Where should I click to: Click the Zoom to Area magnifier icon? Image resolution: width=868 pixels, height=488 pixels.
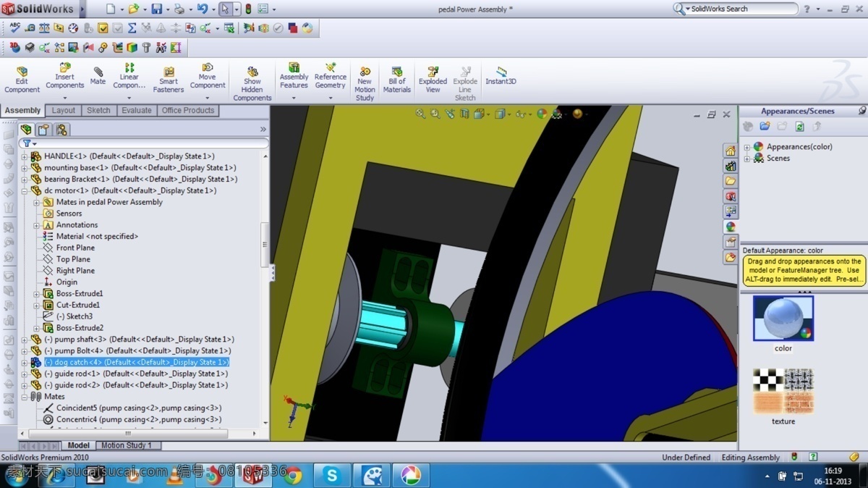point(435,114)
